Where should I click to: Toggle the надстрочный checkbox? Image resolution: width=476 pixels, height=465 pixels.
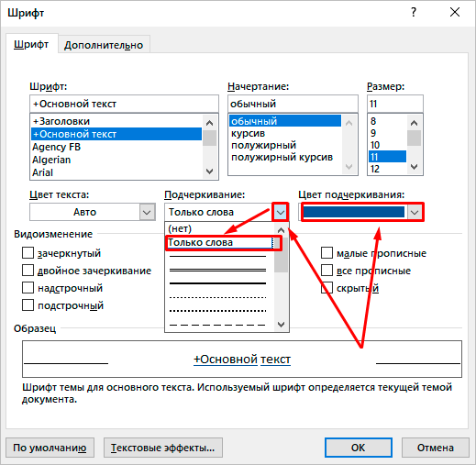pos(28,288)
